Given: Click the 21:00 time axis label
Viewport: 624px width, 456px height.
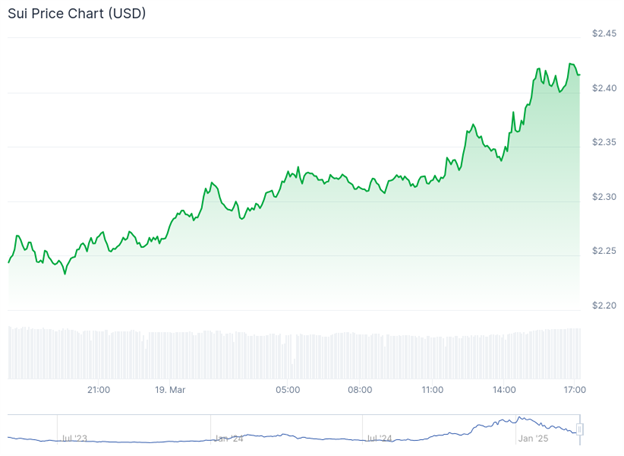Looking at the screenshot, I should tap(98, 389).
